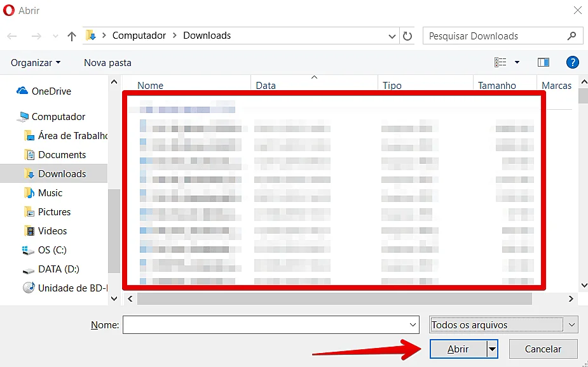This screenshot has height=367, width=588.
Task: Click Downloads in the address path
Action: [207, 36]
